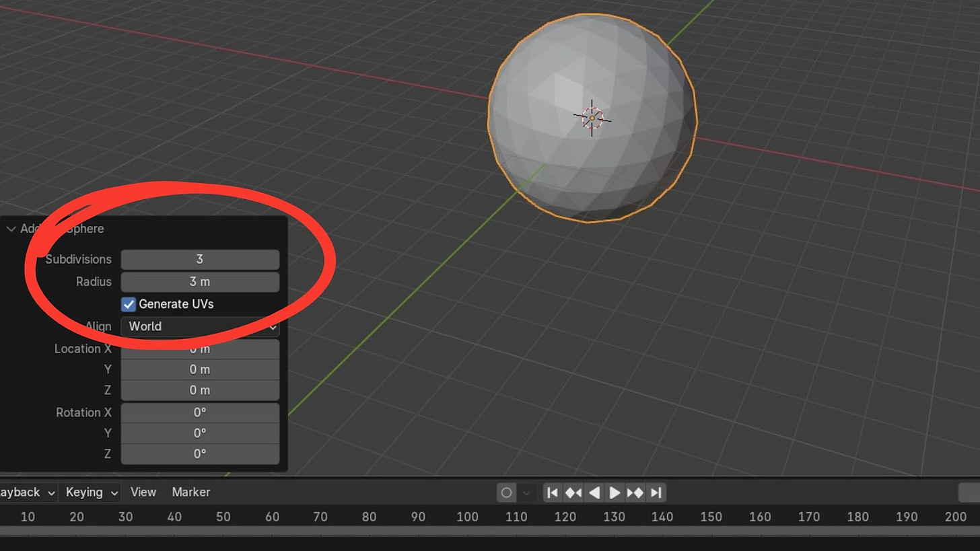Click the Subdivisions value field
Image resolution: width=980 pixels, height=551 pixels.
point(200,259)
